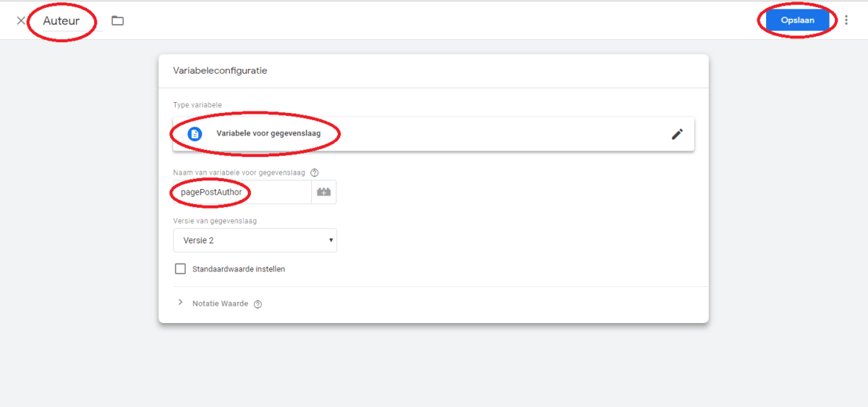Click the pagePostAuthor input field

[242, 192]
